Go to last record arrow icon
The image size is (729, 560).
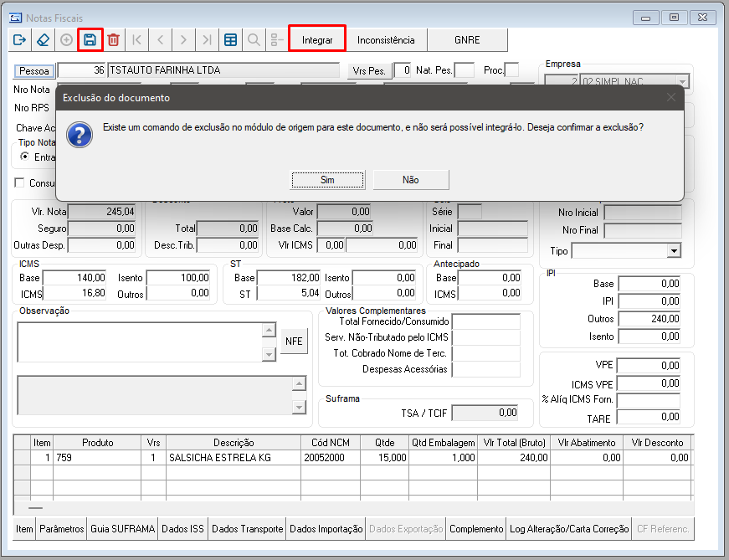[208, 40]
